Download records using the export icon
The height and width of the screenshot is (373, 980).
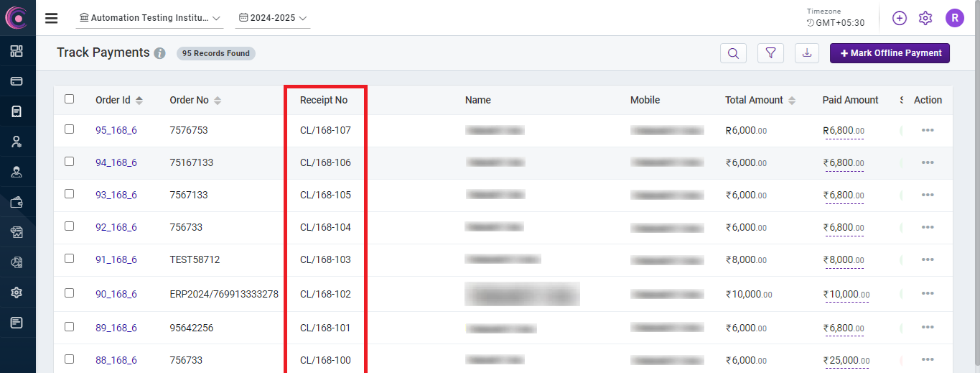point(808,53)
